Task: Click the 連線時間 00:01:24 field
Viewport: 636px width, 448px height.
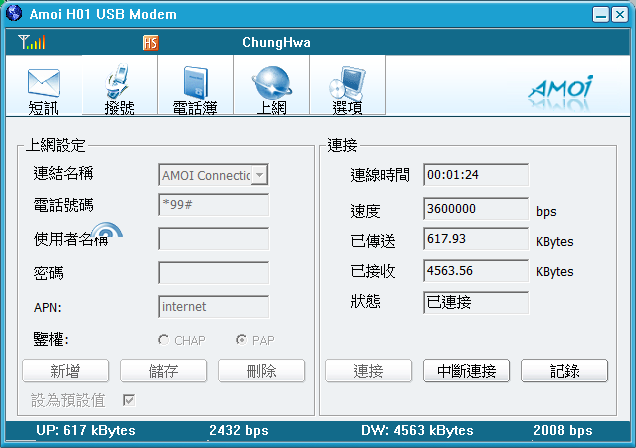Action: click(x=476, y=175)
